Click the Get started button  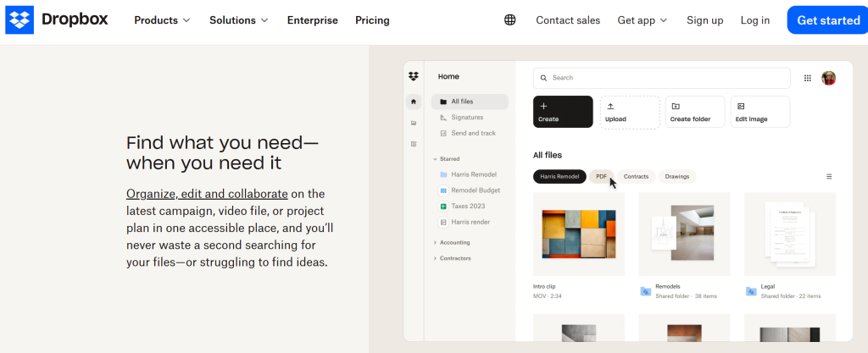827,20
